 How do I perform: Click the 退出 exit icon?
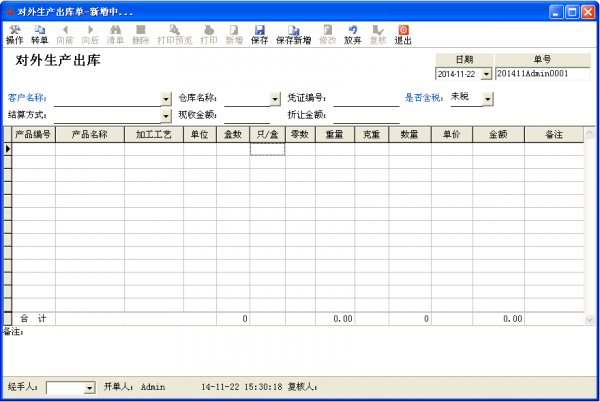point(403,35)
